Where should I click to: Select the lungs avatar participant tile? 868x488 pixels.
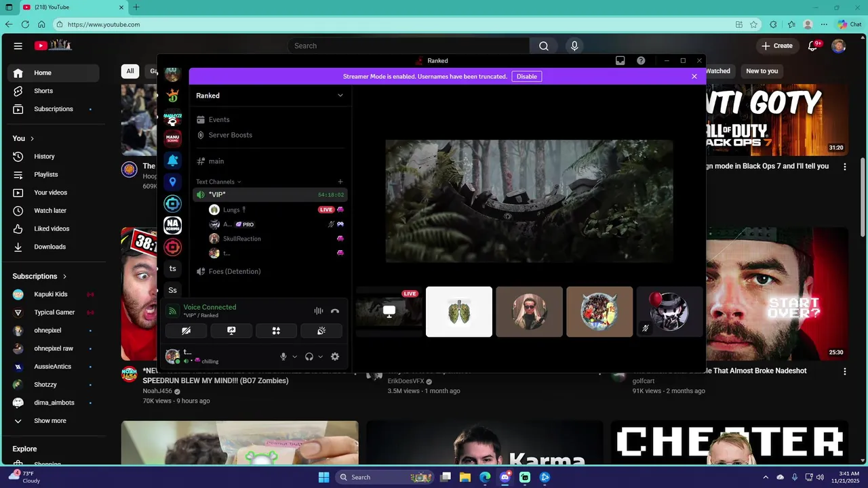click(459, 312)
